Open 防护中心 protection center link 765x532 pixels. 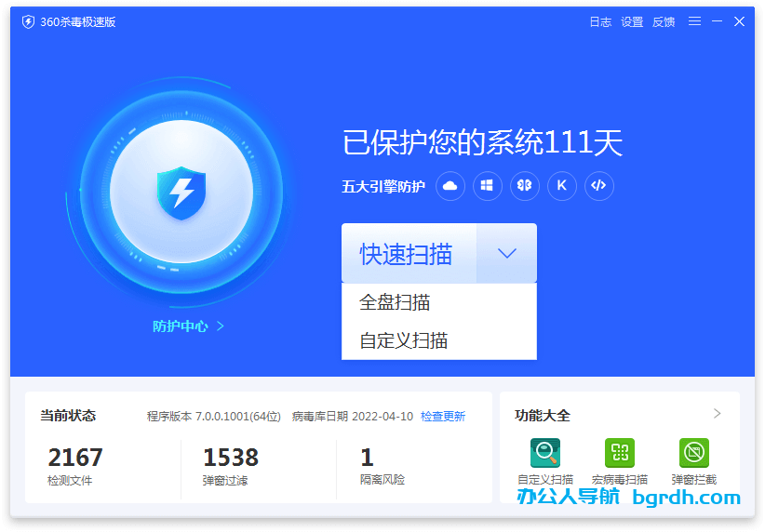(181, 326)
